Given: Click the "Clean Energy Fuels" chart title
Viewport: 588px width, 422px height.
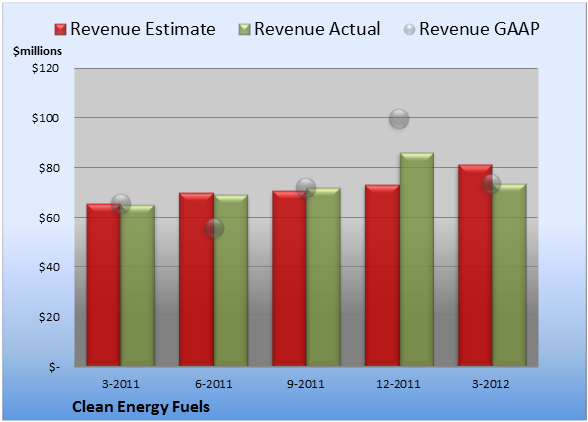Looking at the screenshot, I should click(141, 407).
